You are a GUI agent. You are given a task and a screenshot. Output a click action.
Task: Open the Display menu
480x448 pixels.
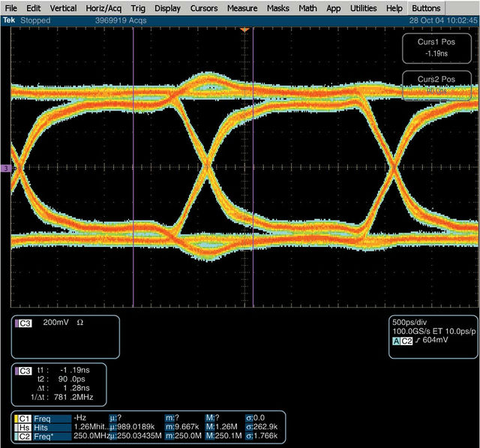coord(167,8)
